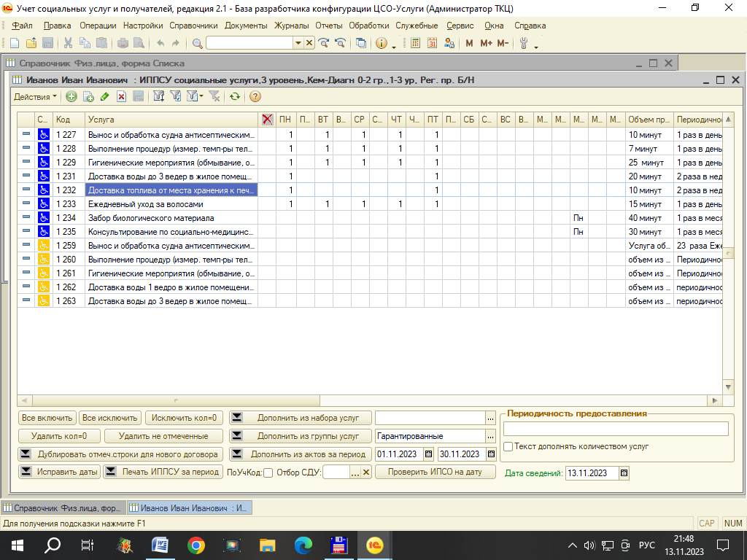Click the green pencil Edit item icon
Image resolution: width=747 pixels, height=560 pixels.
tap(105, 96)
